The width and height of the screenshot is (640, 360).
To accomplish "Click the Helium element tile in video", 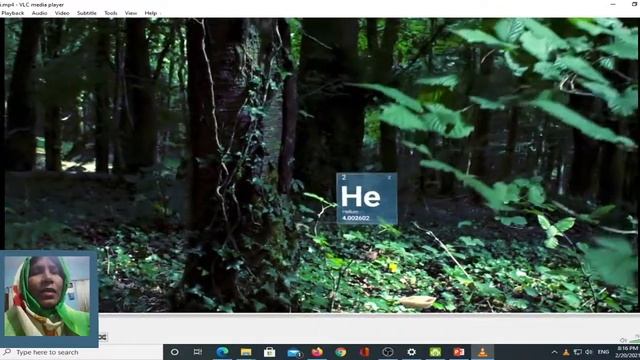I will click(367, 198).
